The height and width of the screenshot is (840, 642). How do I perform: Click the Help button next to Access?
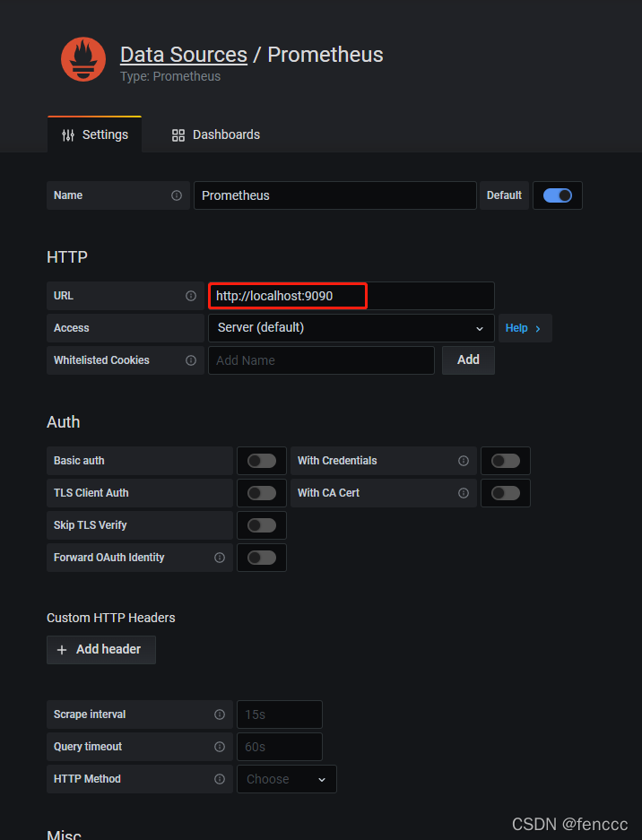[x=525, y=328]
